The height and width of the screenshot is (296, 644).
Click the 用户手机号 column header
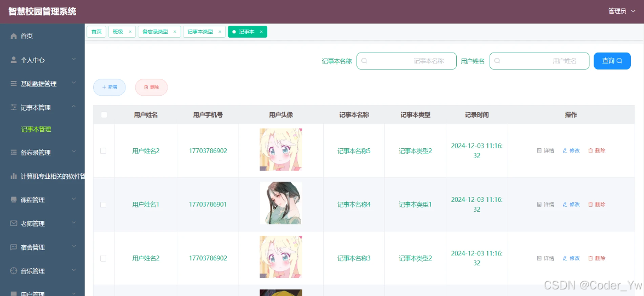[x=208, y=115]
